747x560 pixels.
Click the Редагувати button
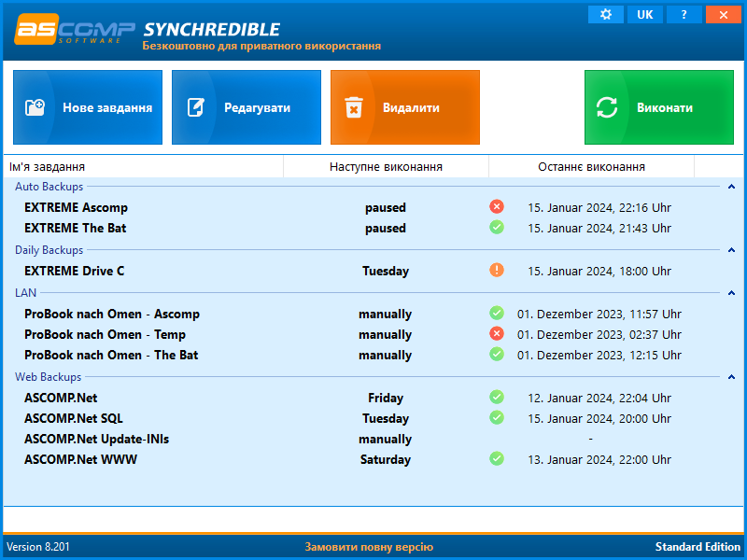point(247,107)
